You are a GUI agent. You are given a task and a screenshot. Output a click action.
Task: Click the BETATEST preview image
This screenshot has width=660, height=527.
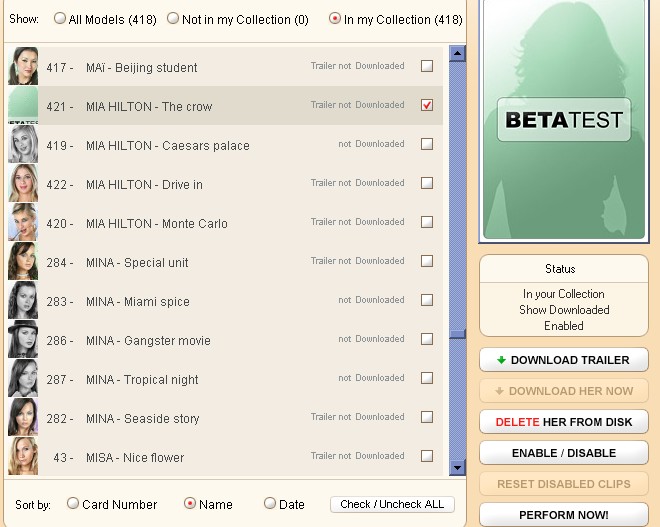(x=563, y=120)
